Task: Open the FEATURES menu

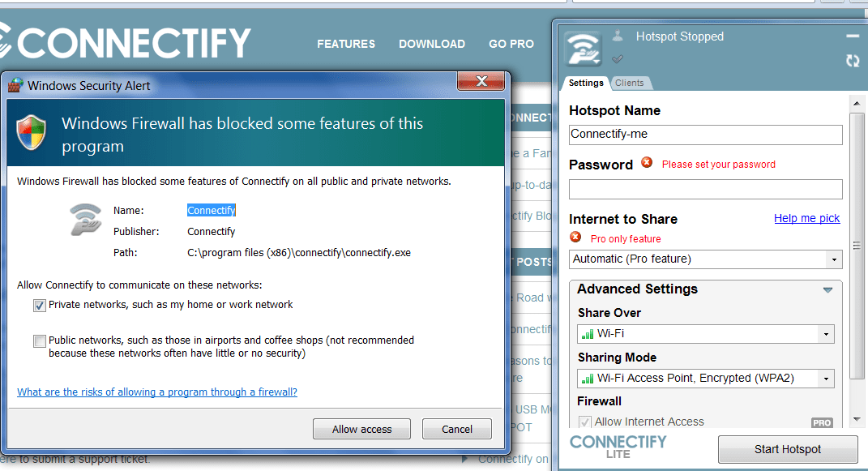Action: [x=346, y=44]
